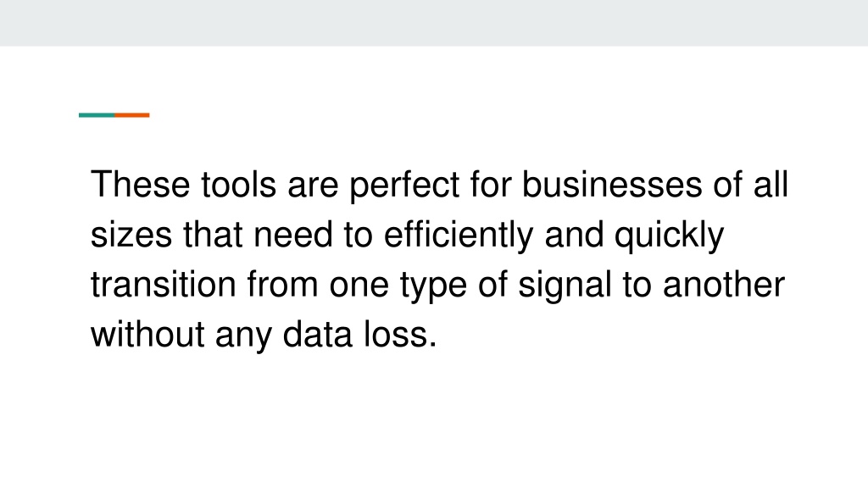Click the orange accent line segment
Screen dimensions: 868x488
coord(132,115)
